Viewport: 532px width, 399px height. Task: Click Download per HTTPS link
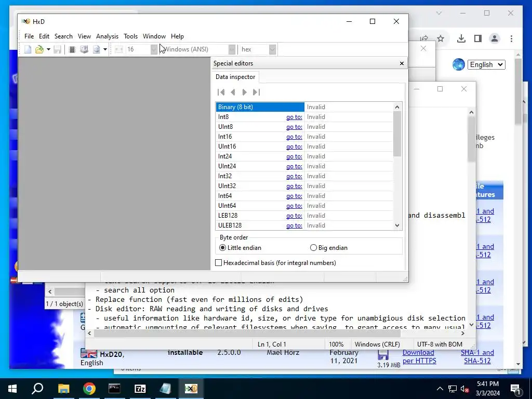(x=419, y=356)
